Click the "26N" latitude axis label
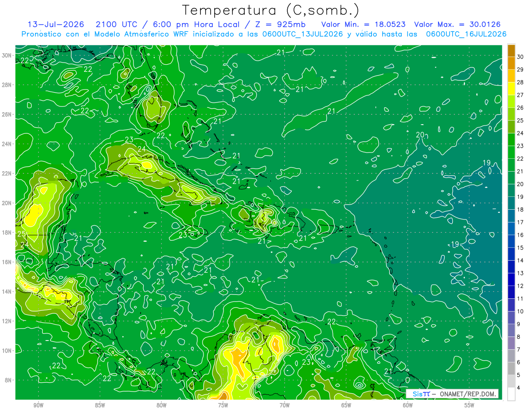The height and width of the screenshot is (411, 532). pyautogui.click(x=7, y=114)
